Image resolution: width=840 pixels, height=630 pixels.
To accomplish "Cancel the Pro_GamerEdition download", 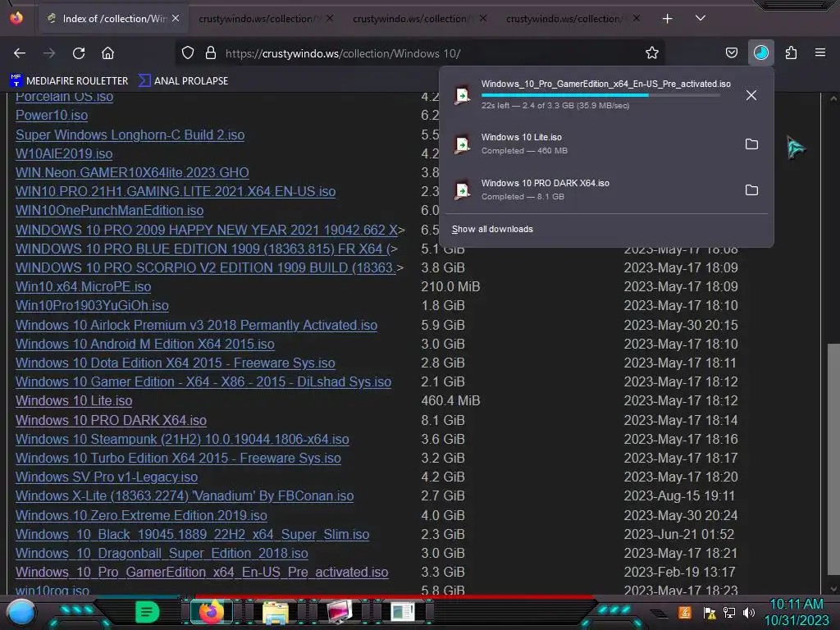I will [751, 95].
